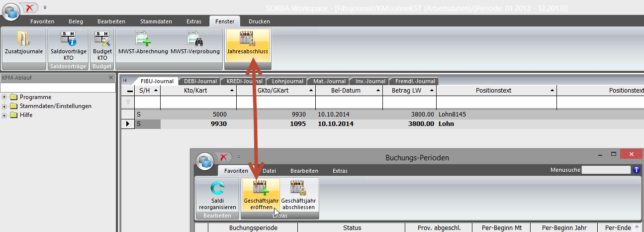644x232 pixels.
Task: Launch MWST-Abrechnung
Action: click(x=143, y=44)
